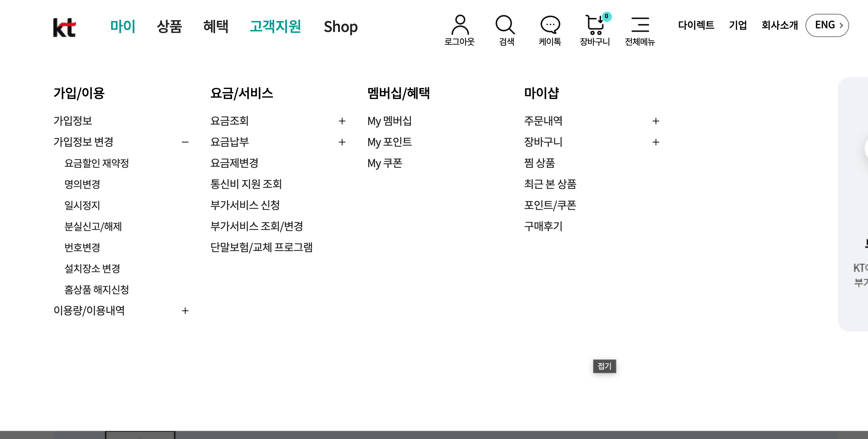
Task: Expand the 장바구니 submenu under 마이샵
Action: [x=656, y=142]
